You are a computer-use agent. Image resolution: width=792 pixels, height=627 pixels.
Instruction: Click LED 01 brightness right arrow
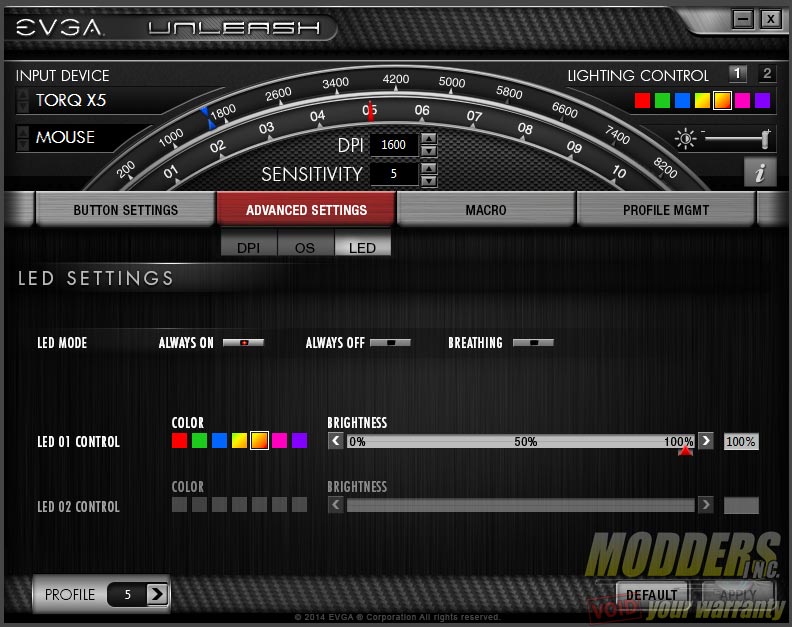[x=706, y=441]
